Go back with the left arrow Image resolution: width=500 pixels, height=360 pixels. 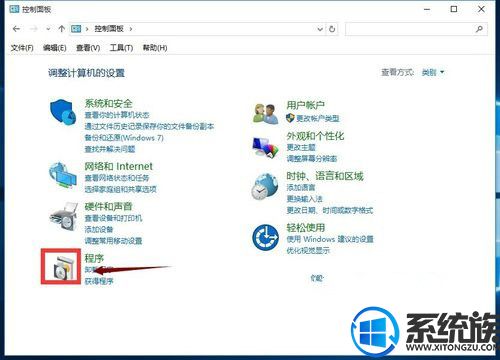(x=16, y=29)
